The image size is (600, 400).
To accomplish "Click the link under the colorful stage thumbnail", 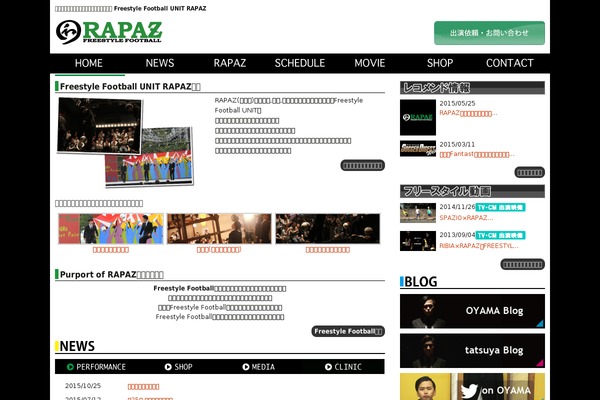I will (x=111, y=250).
